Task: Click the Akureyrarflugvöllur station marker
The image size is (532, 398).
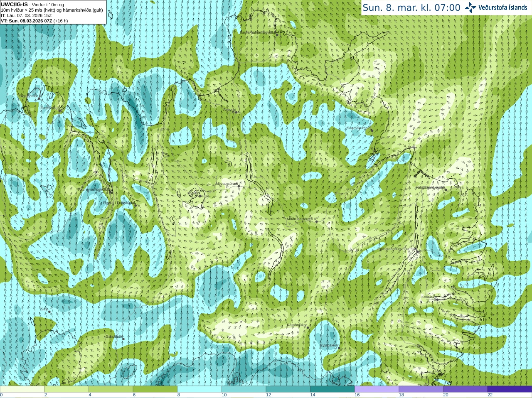Action: [111, 192]
